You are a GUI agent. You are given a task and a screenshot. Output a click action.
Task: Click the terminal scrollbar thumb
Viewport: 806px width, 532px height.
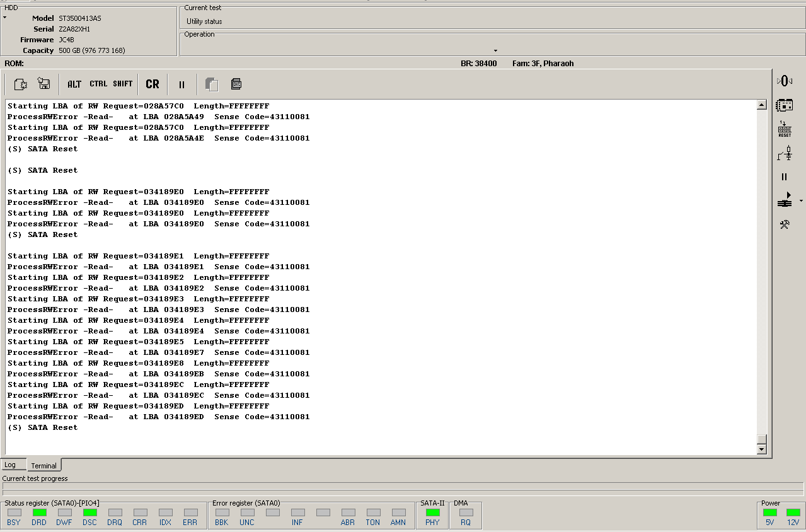(761, 439)
